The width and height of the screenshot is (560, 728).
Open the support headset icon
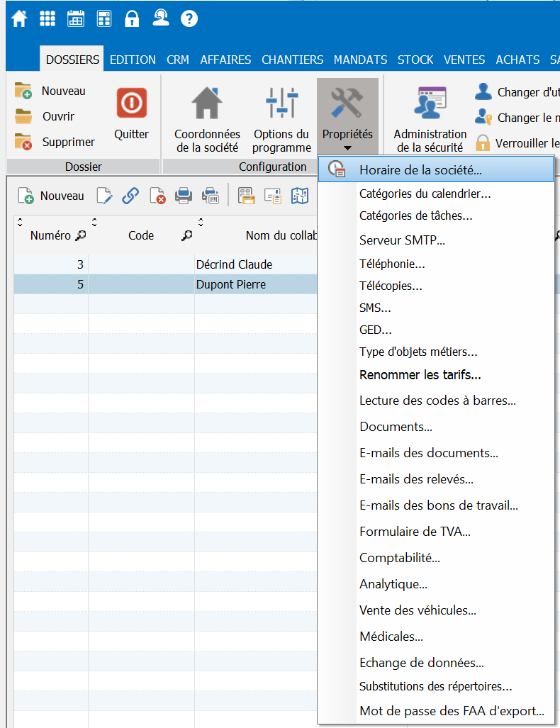click(x=161, y=19)
